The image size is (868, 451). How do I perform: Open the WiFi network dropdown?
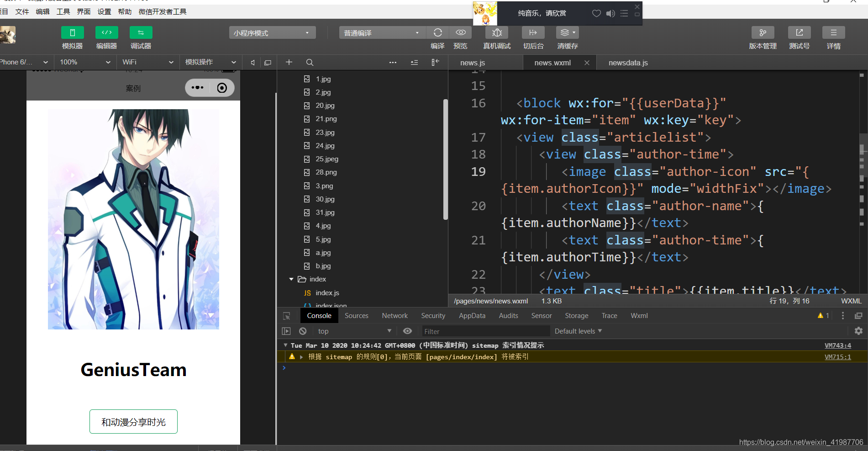tap(147, 62)
